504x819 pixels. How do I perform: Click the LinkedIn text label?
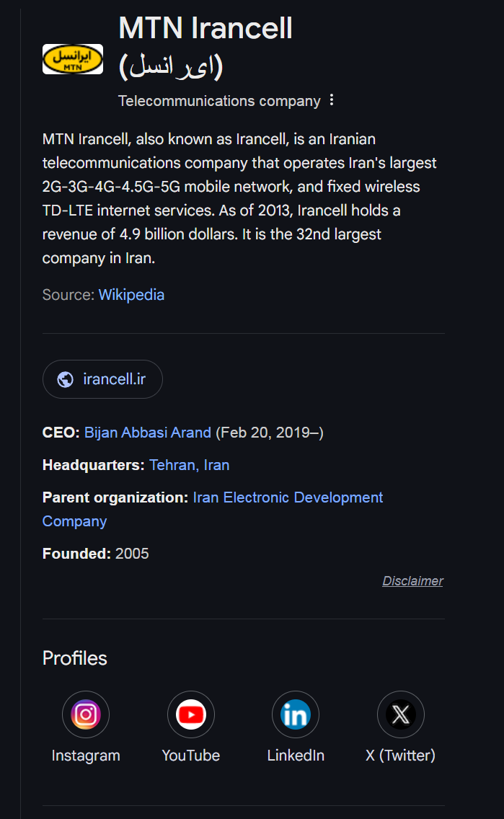click(x=296, y=756)
